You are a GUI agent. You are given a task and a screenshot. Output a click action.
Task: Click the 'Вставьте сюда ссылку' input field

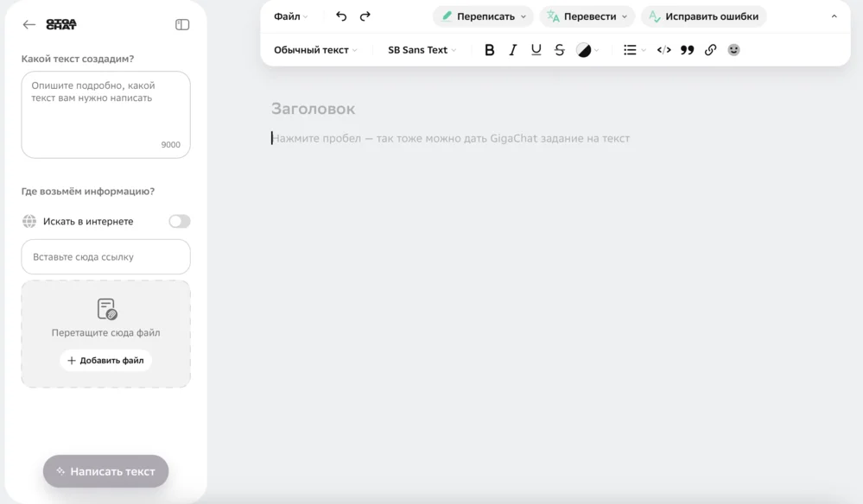105,257
